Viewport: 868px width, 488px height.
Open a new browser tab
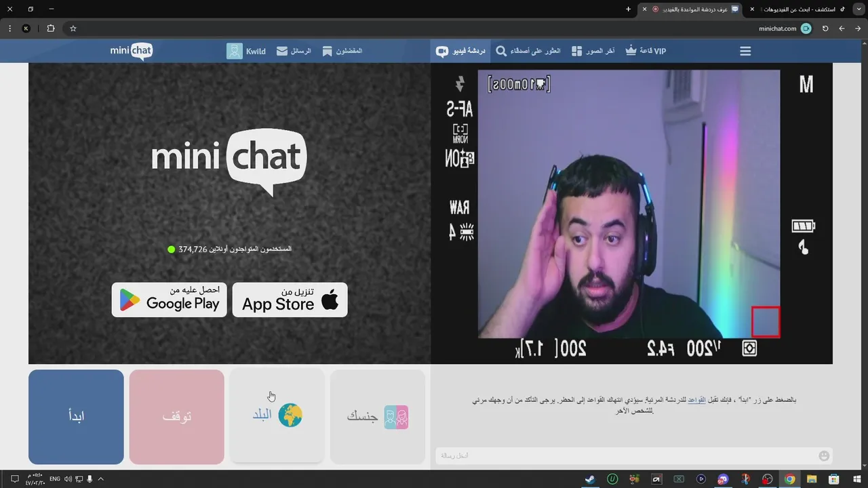tap(628, 9)
